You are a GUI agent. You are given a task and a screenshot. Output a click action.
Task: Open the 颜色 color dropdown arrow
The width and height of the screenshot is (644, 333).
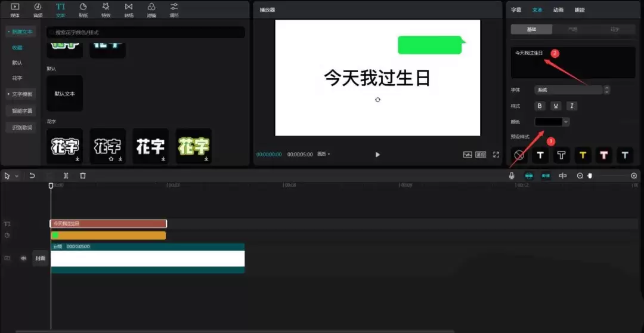566,122
